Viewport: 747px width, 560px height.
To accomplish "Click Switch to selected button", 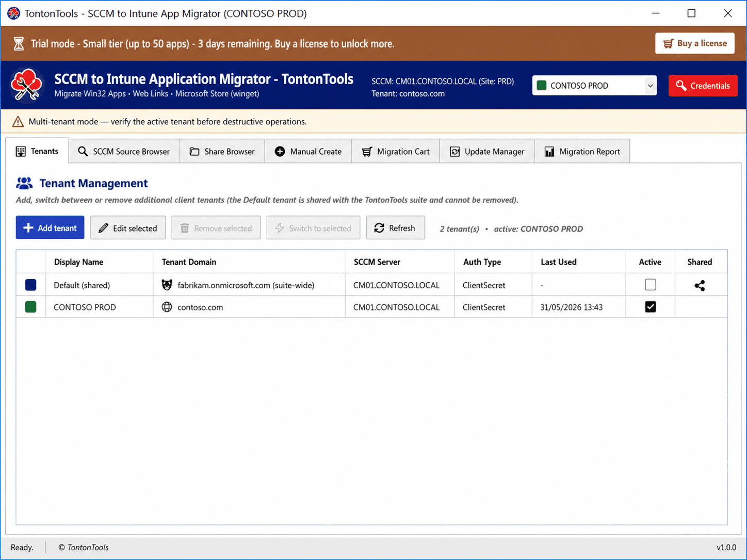I will tap(313, 228).
